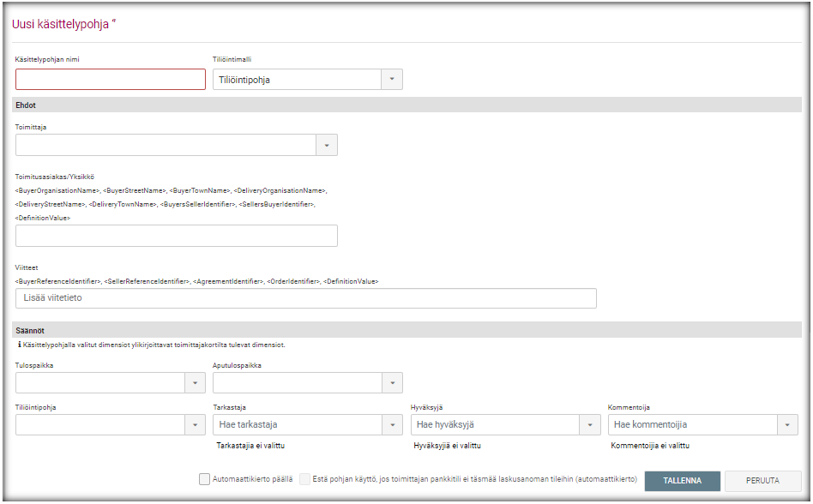Enable the Automaattikierto päällä checkbox

point(204,480)
